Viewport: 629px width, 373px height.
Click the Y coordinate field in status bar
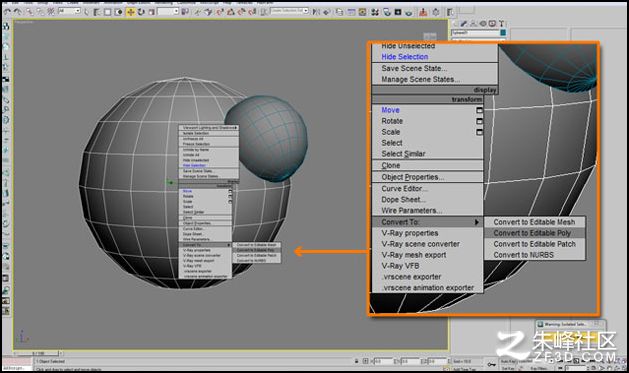tap(410, 361)
